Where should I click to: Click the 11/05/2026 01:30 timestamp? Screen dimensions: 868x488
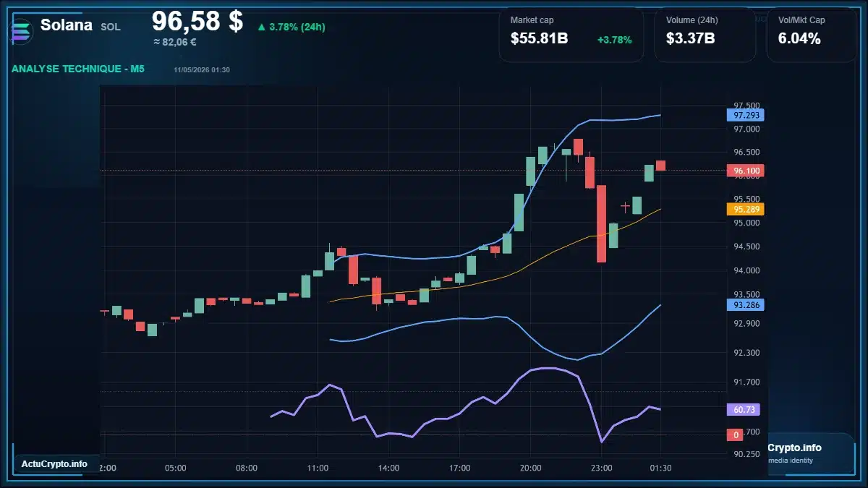click(202, 69)
